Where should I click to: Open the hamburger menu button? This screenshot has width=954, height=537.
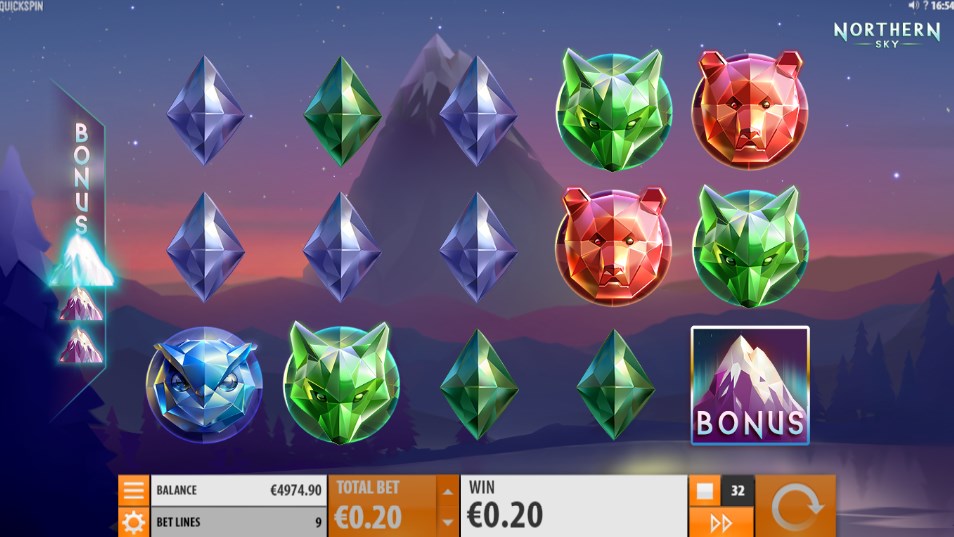click(133, 490)
